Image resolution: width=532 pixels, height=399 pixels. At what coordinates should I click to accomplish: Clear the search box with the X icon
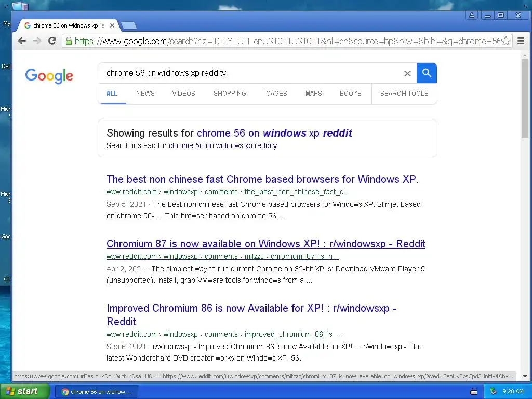tap(407, 73)
